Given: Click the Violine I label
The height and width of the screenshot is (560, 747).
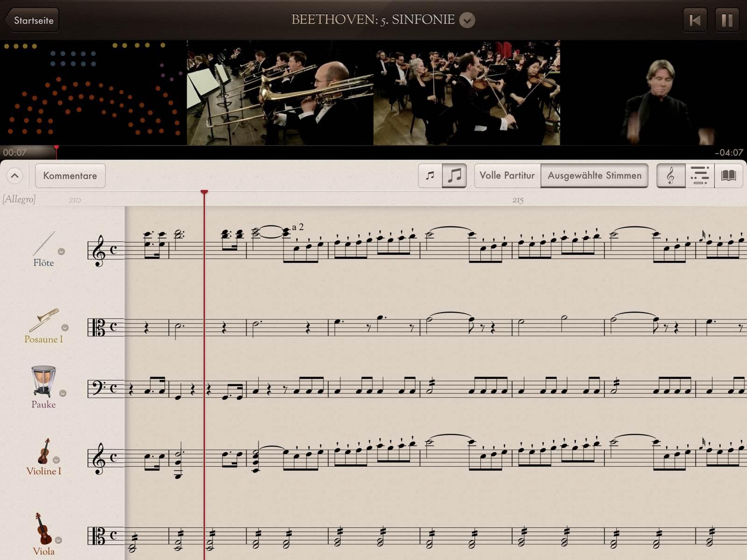Looking at the screenshot, I should point(43,471).
